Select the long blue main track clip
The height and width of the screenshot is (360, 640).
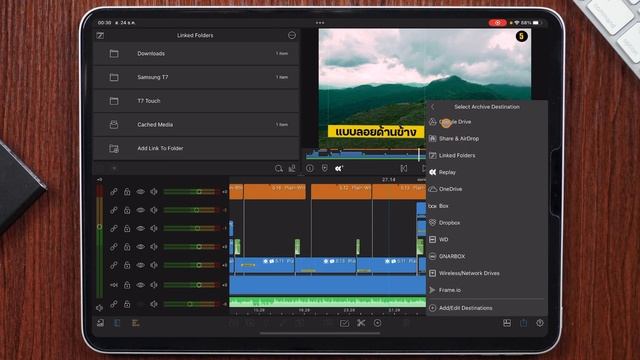pos(327,285)
